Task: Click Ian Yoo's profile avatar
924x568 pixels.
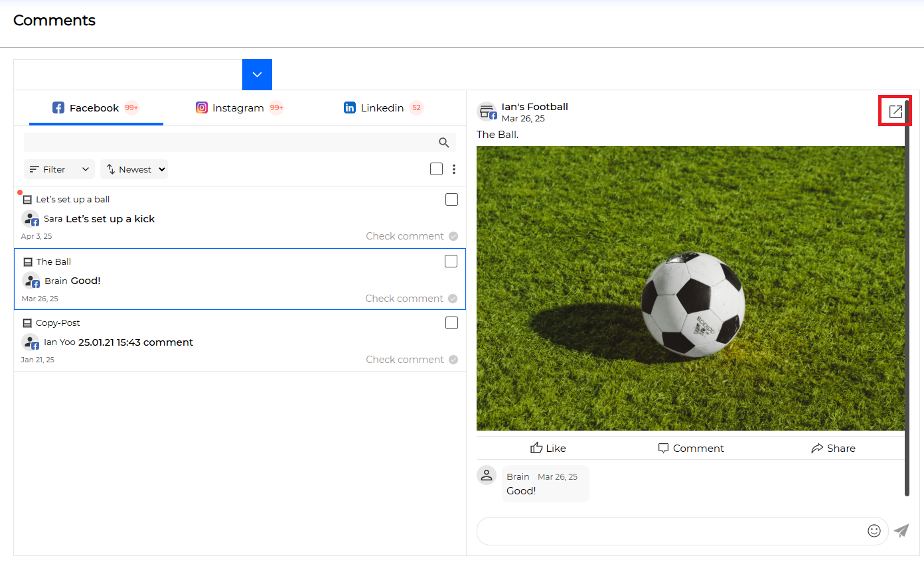Action: pyautogui.click(x=31, y=342)
